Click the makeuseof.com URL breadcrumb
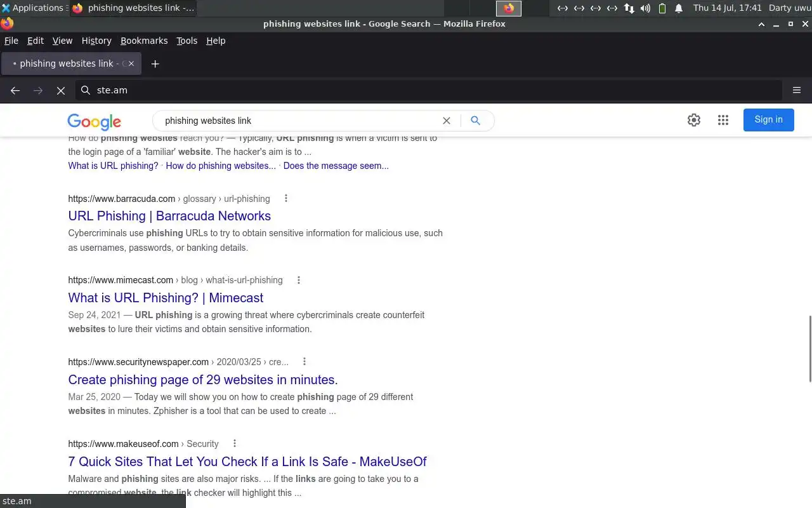The height and width of the screenshot is (508, 812). pos(143,444)
